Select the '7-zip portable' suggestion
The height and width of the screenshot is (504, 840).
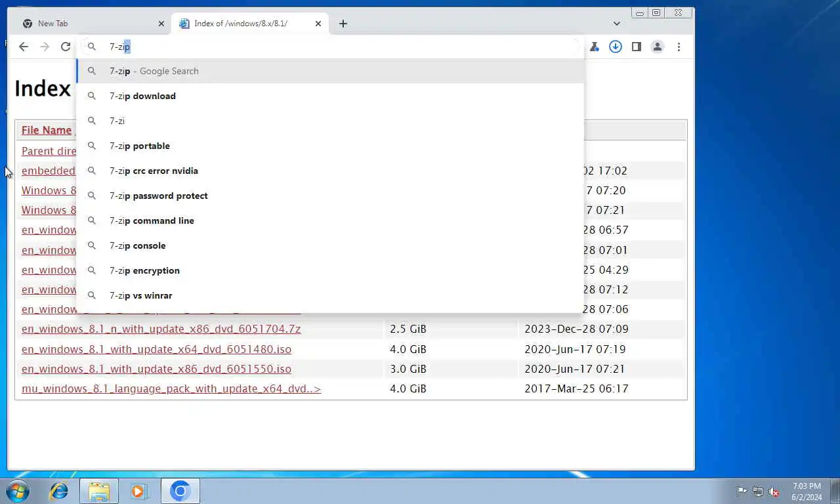[330, 146]
